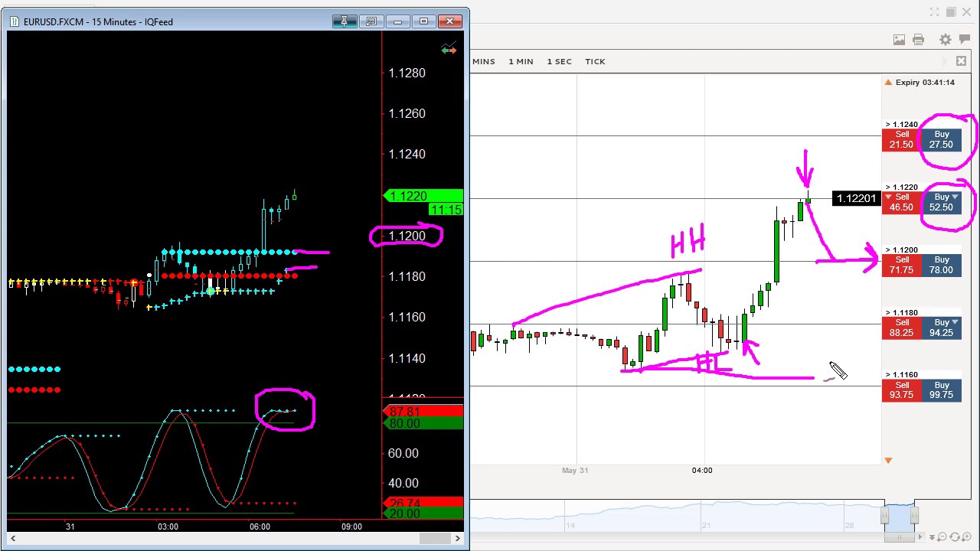Viewport: 980px width, 551px height.
Task: Select the 1 MIN timeframe tab
Action: click(x=521, y=61)
